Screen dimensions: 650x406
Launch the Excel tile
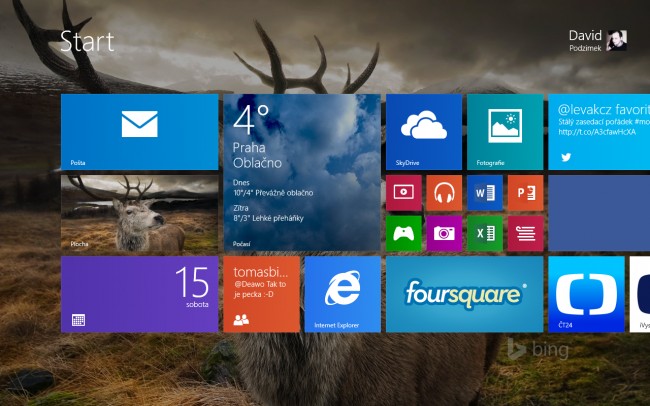tap(485, 233)
